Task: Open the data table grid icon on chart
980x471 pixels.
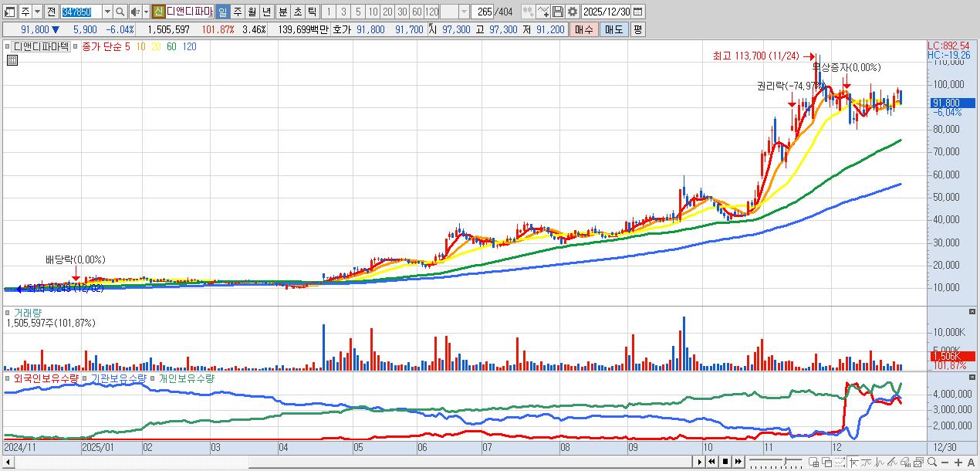Action: pyautogui.click(x=12, y=60)
